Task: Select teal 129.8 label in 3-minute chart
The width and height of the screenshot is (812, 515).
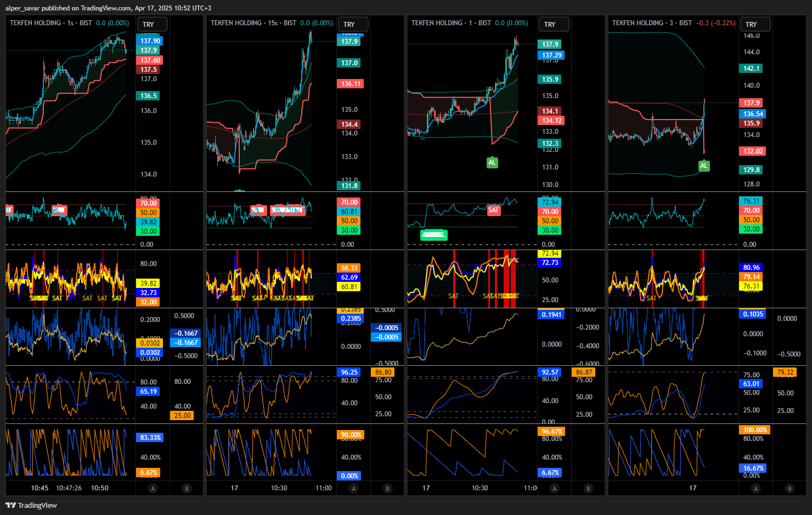Action: tap(751, 170)
